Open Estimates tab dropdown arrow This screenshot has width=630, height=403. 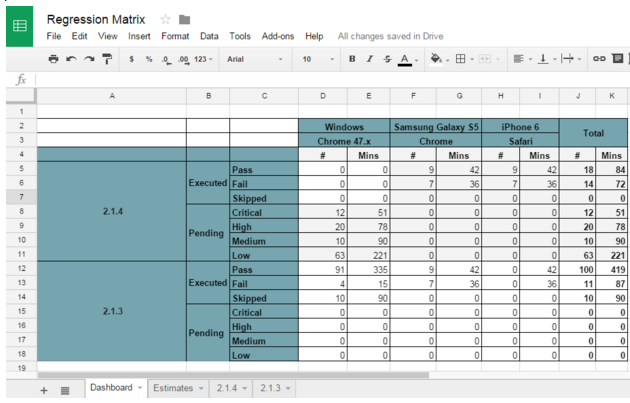pos(201,388)
